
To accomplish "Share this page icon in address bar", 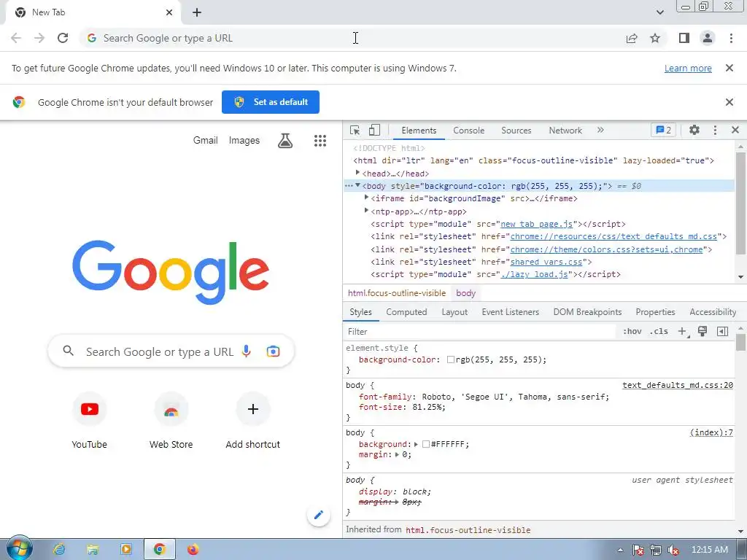I will pyautogui.click(x=632, y=38).
